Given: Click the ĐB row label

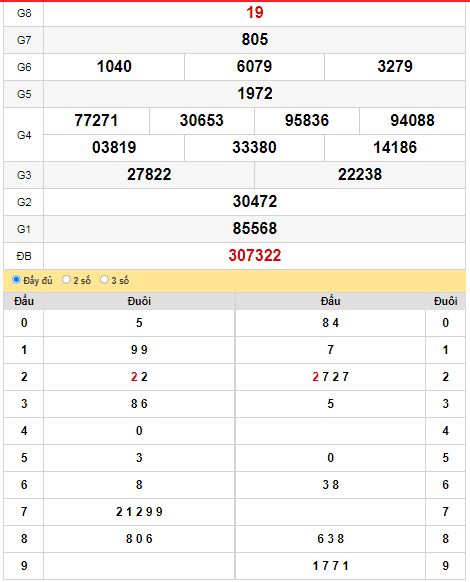Looking at the screenshot, I should pos(24,256).
